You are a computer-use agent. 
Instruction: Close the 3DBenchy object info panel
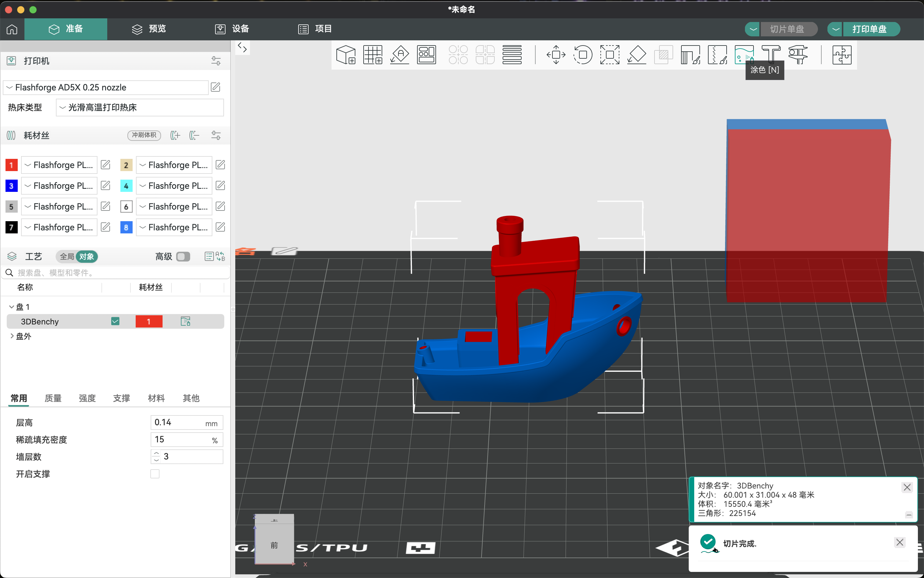(x=907, y=487)
